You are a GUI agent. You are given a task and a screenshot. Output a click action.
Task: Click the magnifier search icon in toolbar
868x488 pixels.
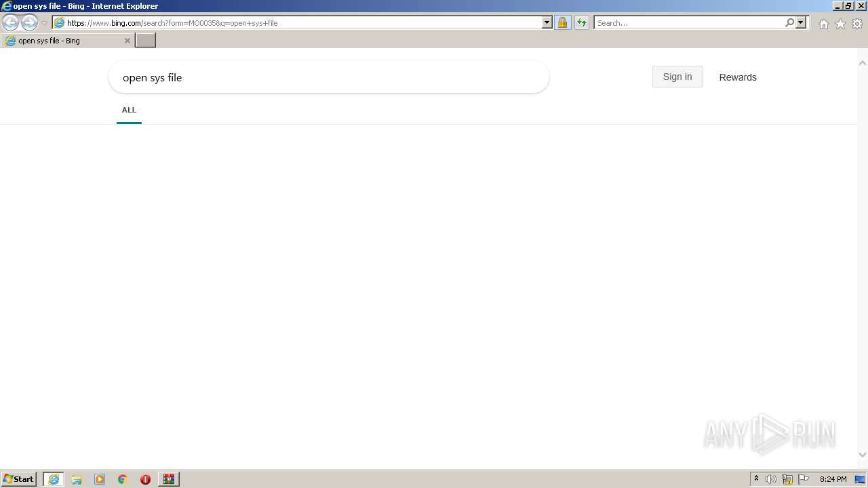pyautogui.click(x=789, y=22)
